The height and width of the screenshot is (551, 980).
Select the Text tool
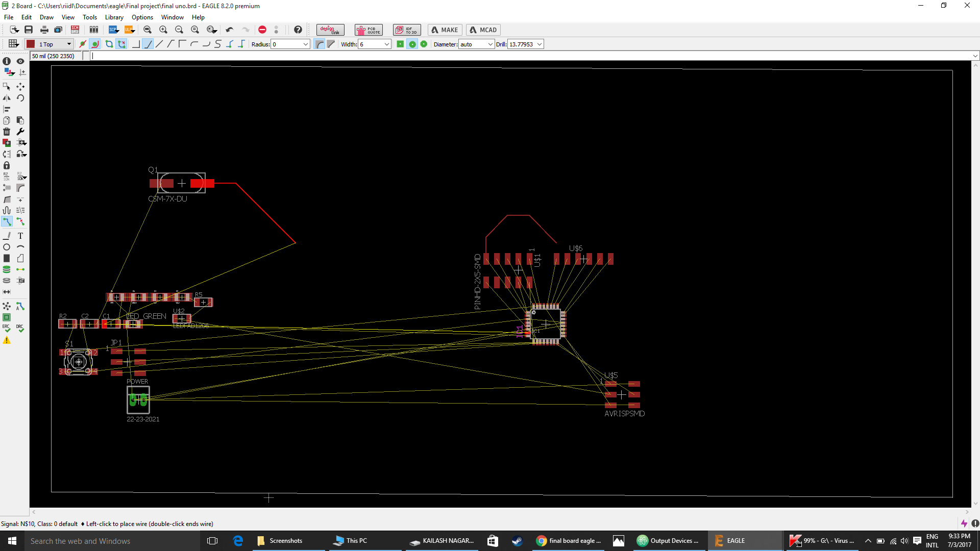point(20,236)
